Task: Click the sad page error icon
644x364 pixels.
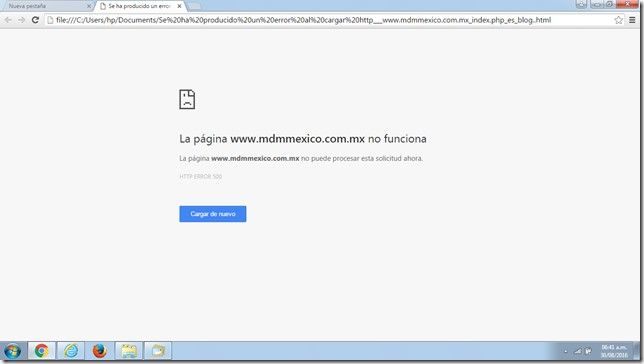Action: [187, 99]
